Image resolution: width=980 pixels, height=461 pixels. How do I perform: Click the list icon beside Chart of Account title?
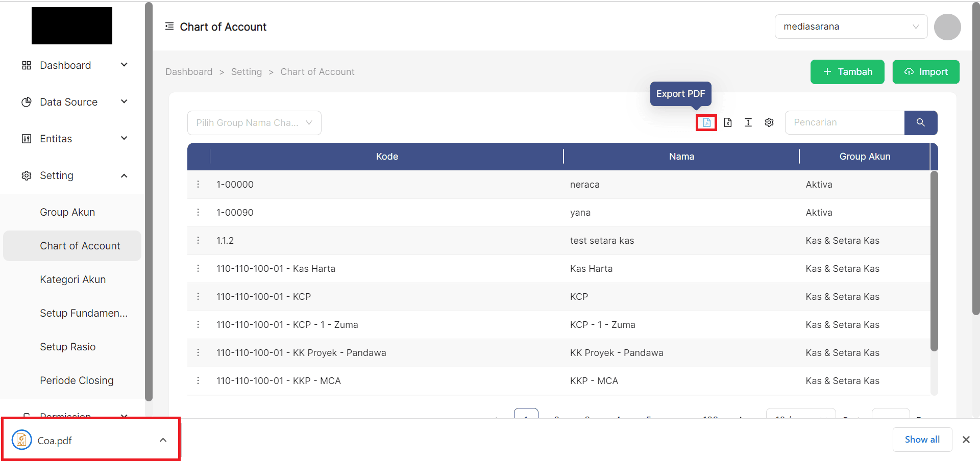[x=169, y=26]
